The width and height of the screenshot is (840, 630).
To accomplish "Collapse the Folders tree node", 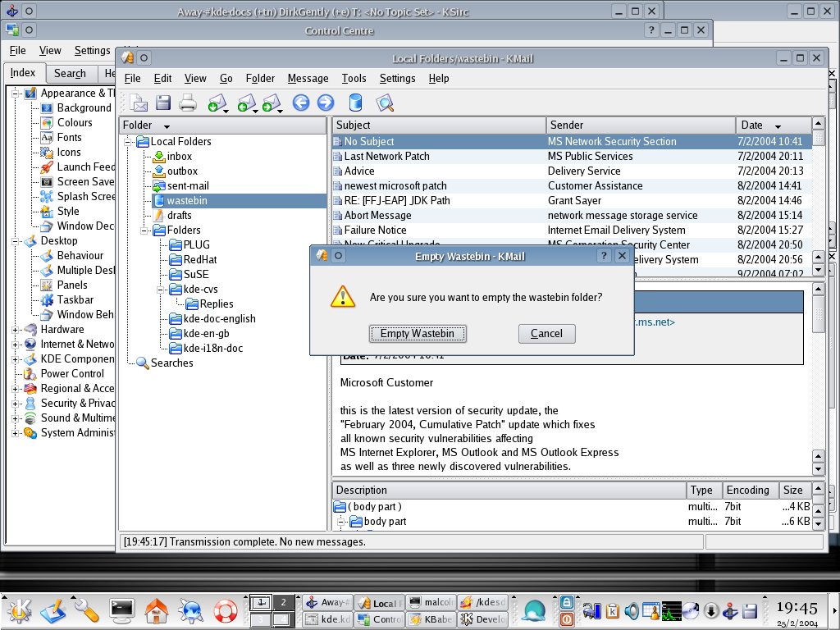I will point(144,231).
